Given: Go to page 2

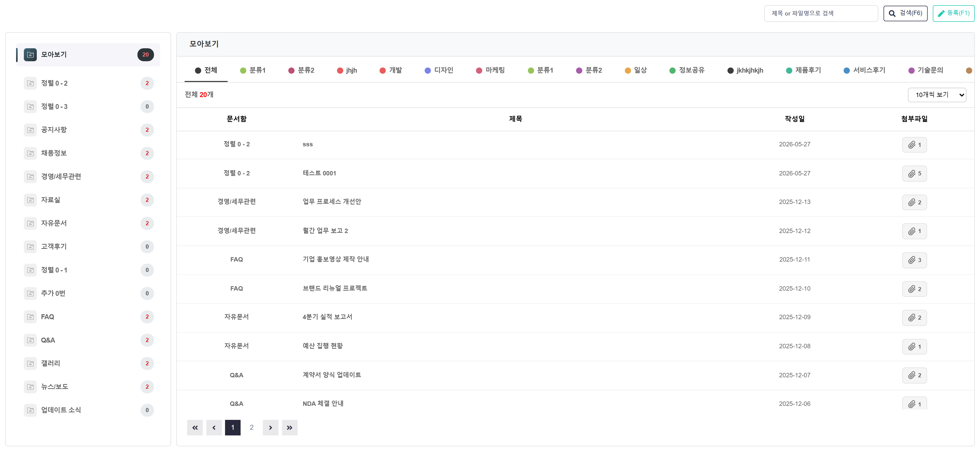Looking at the screenshot, I should coord(251,428).
